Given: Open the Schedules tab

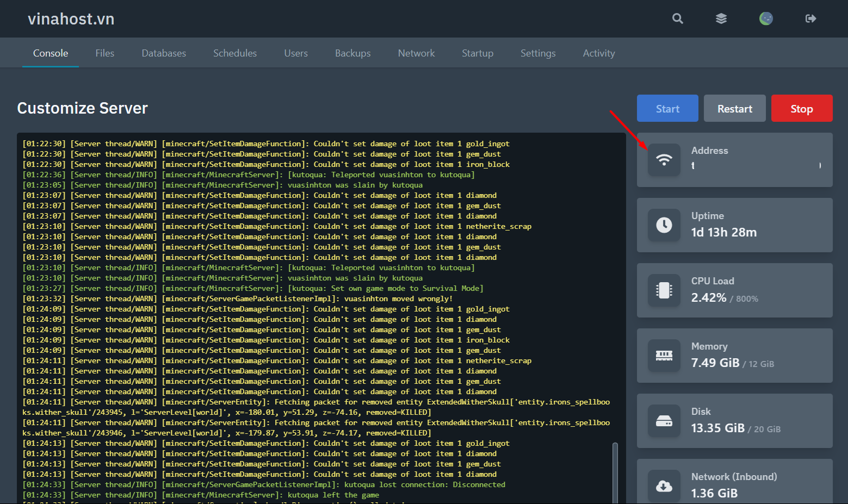Looking at the screenshot, I should (x=235, y=53).
